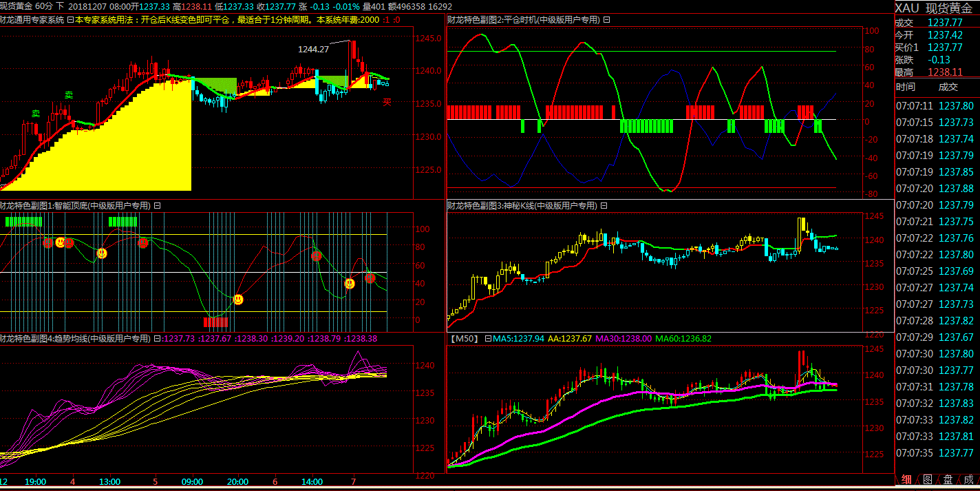Click the upper-right 卖 sell signal marker
The image size is (980, 491).
click(x=69, y=94)
